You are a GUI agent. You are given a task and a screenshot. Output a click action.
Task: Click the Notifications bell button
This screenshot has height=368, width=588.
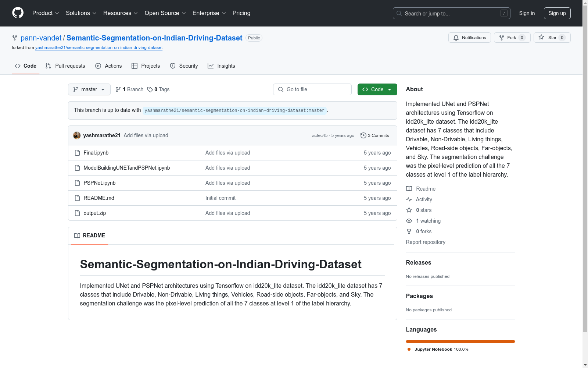coord(470,38)
